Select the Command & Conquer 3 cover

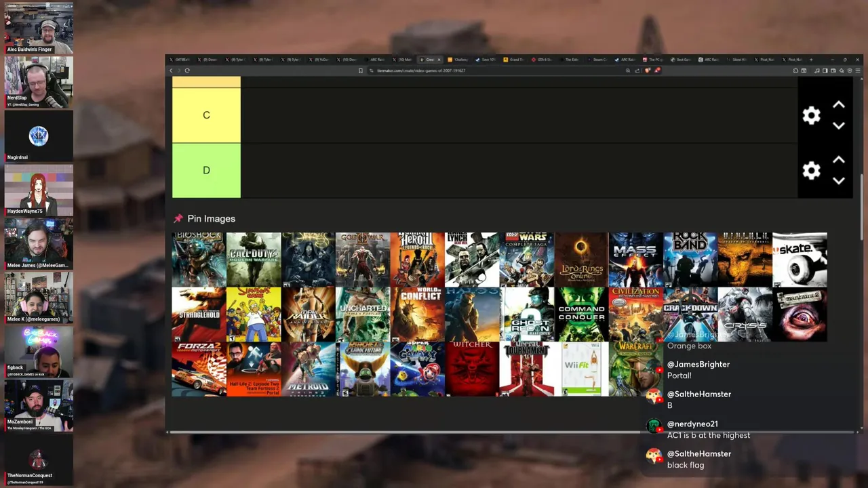pos(581,314)
